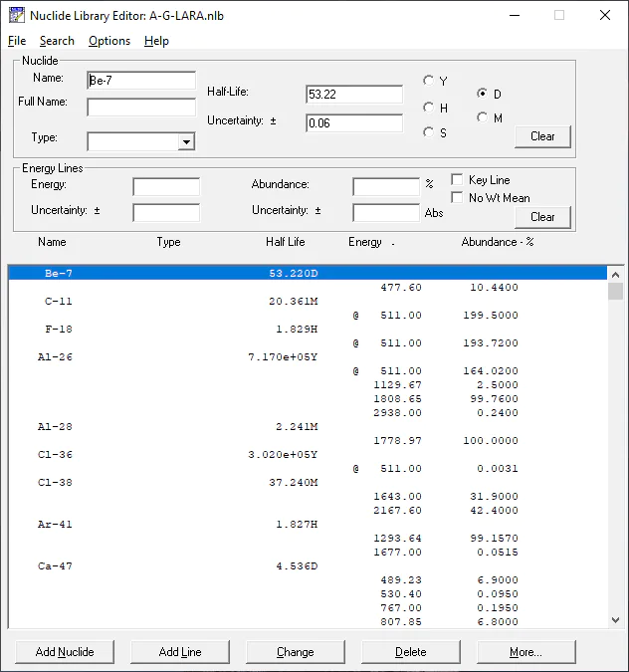Select the 1129.67 energy line

tap(308, 384)
